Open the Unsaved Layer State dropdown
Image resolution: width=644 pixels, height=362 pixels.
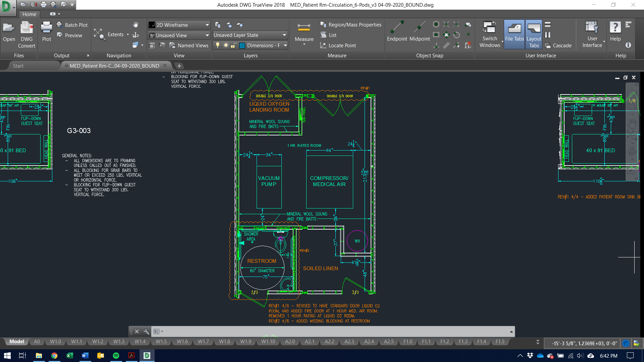(x=250, y=35)
